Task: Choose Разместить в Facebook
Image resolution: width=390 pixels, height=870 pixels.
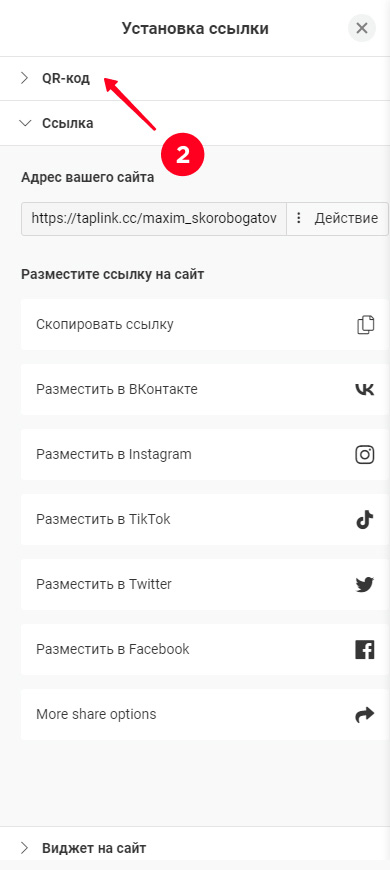Action: click(204, 649)
